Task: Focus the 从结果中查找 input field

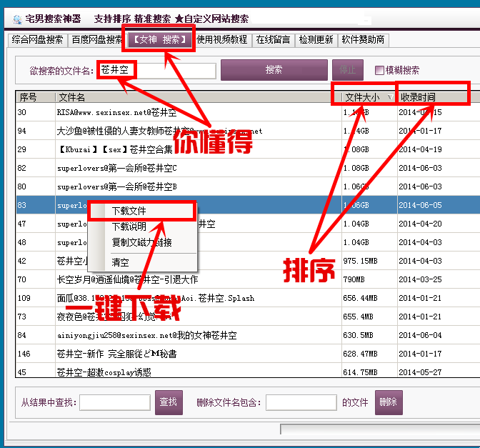Action: coord(114,403)
